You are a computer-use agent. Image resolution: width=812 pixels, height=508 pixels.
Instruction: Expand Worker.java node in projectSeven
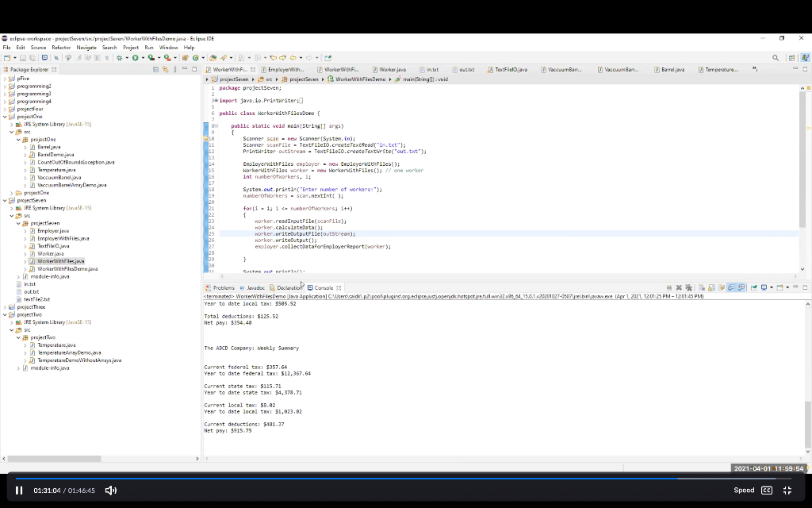click(25, 253)
